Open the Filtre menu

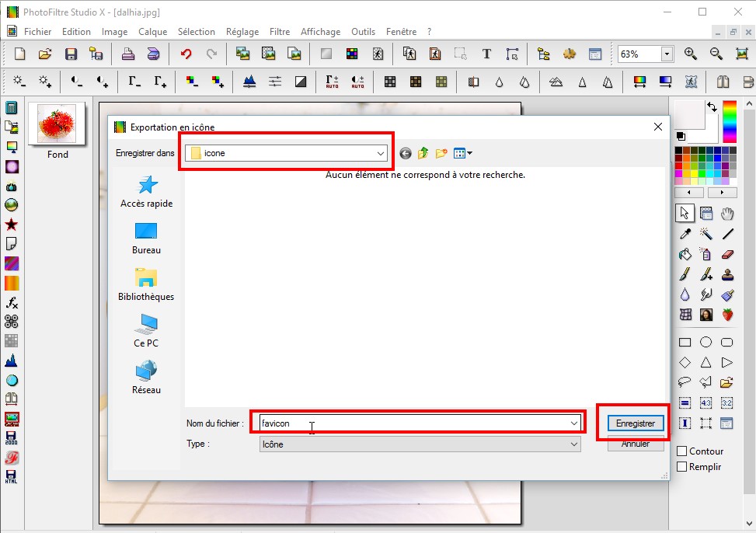(280, 32)
